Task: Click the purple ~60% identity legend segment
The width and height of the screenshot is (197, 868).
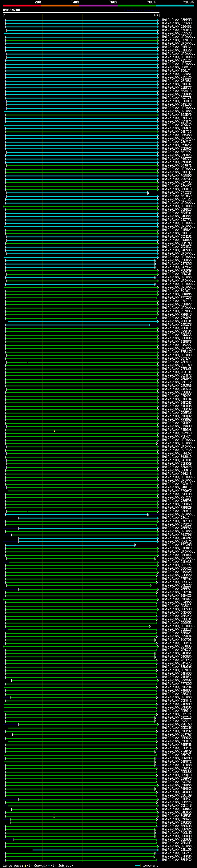Action: [99, 6]
